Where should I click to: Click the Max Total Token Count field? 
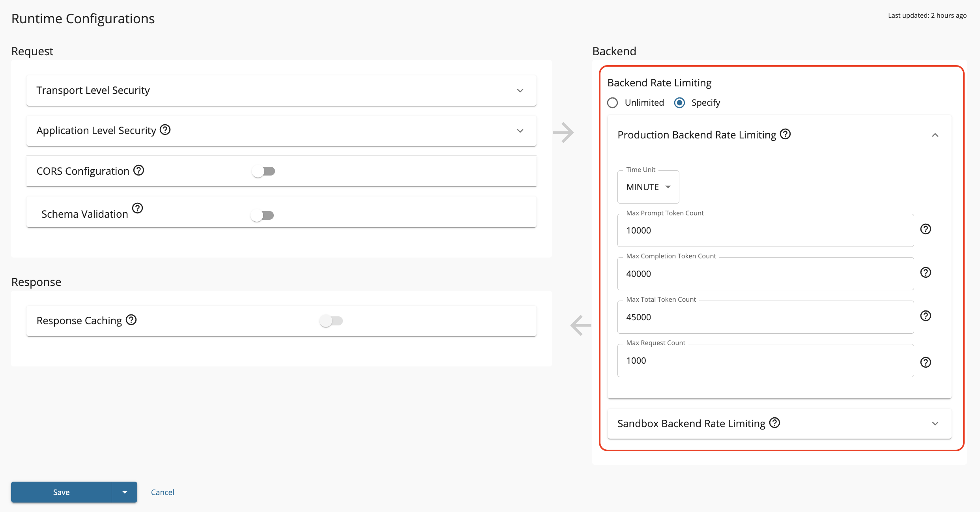(765, 317)
